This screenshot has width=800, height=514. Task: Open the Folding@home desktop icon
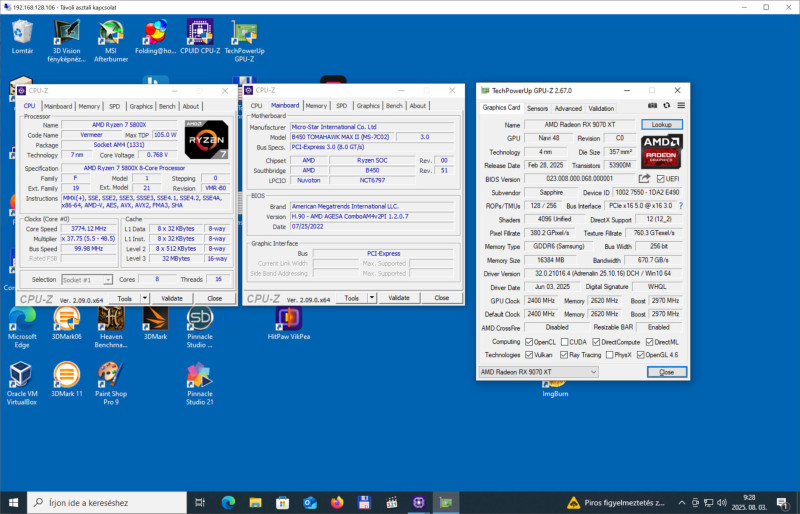(156, 37)
